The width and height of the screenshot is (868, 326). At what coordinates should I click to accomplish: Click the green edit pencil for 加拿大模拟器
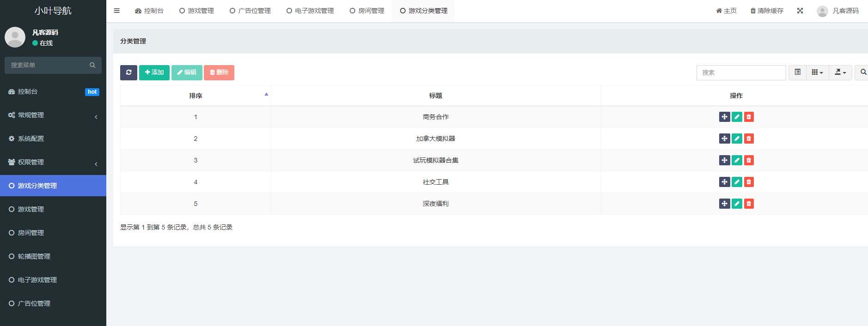[737, 139]
